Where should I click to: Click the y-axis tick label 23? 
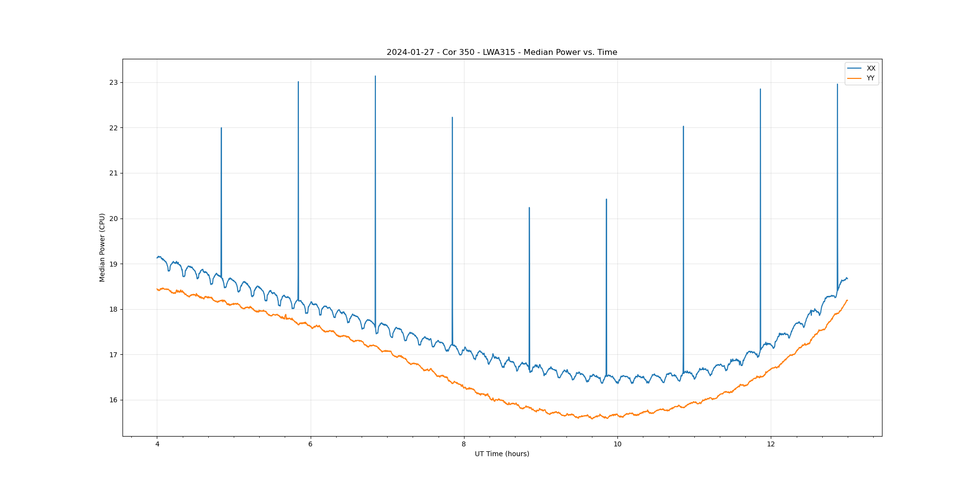click(114, 82)
